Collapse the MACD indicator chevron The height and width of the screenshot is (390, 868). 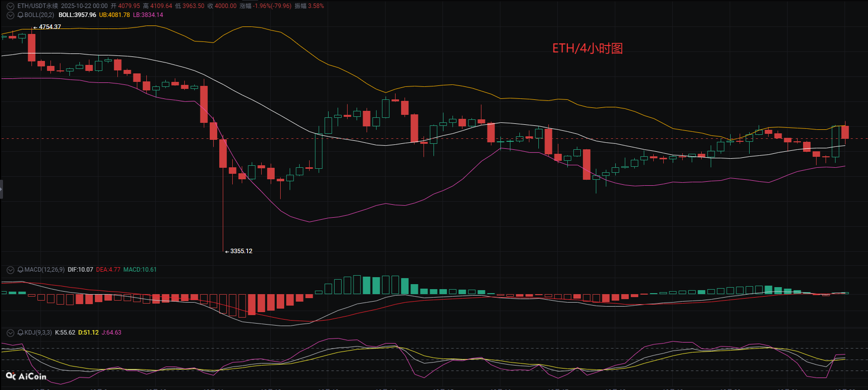pyautogui.click(x=10, y=270)
